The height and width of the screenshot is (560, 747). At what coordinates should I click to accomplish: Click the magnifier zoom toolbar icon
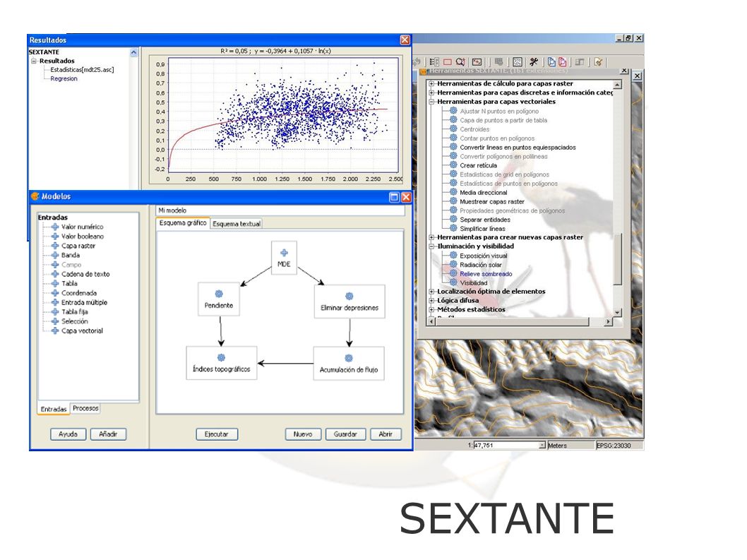point(460,62)
